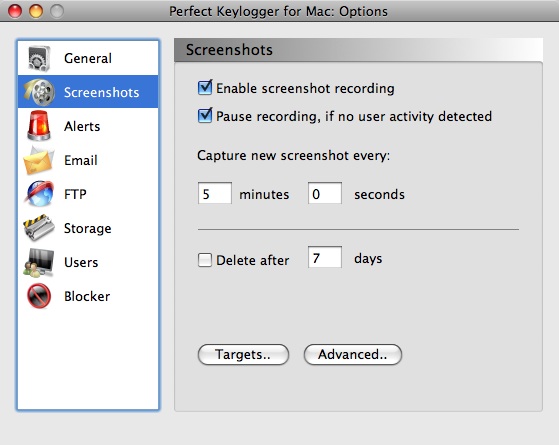Open the Storage section label
This screenshot has width=559, height=445.
[x=88, y=228]
